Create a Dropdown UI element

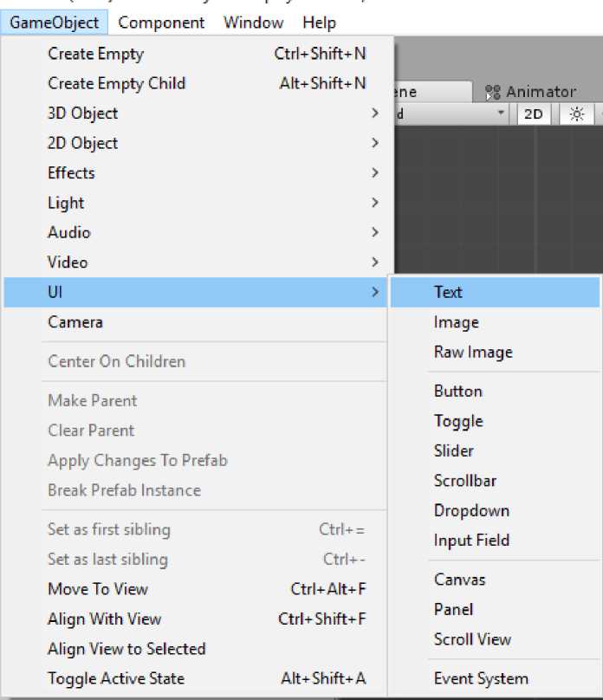(471, 510)
